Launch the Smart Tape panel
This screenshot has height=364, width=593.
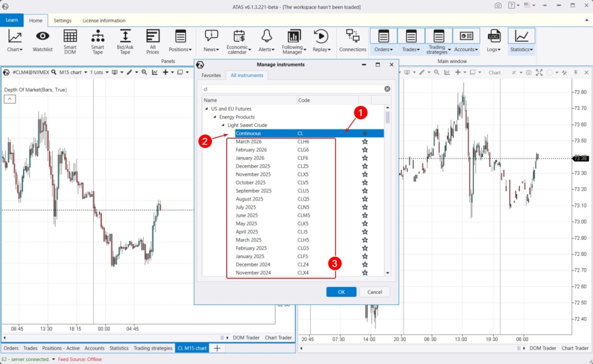click(x=98, y=41)
